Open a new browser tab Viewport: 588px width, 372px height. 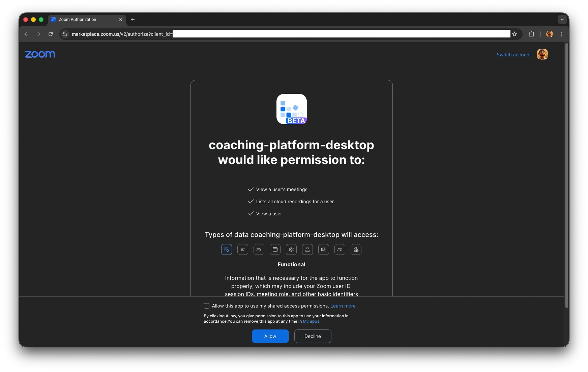(133, 20)
